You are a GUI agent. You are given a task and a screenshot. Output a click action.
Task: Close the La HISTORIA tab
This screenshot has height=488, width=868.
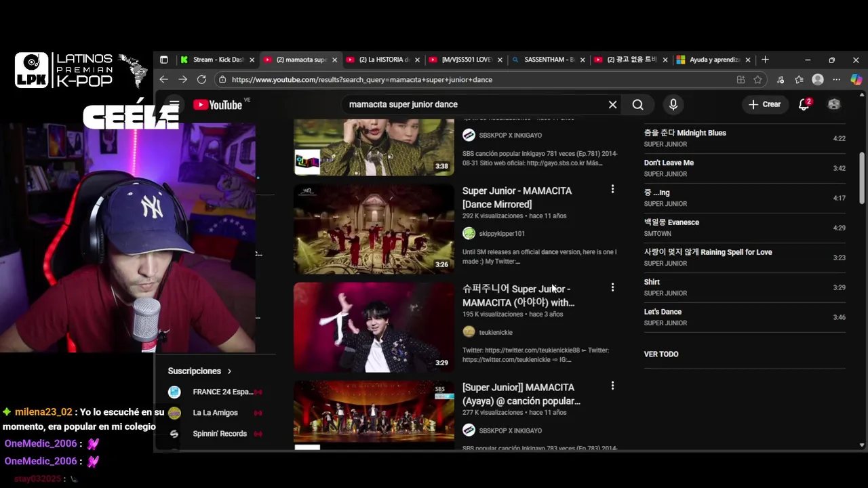[417, 60]
